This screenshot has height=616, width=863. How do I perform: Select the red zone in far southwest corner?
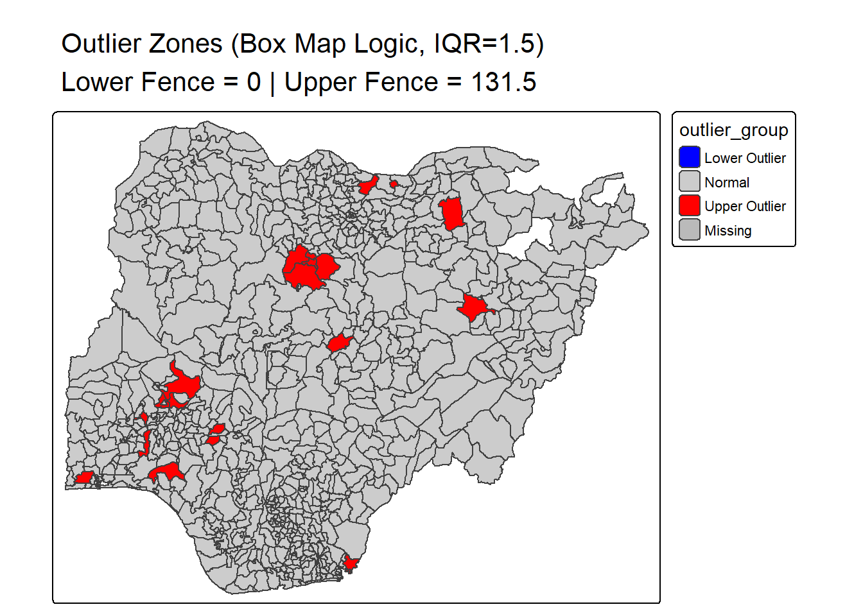pos(84,477)
